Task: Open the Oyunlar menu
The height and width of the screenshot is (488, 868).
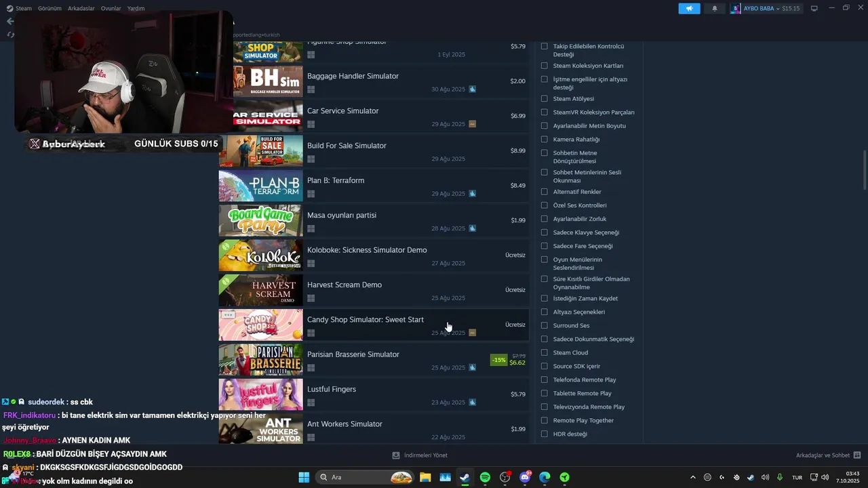Action: coord(111,8)
